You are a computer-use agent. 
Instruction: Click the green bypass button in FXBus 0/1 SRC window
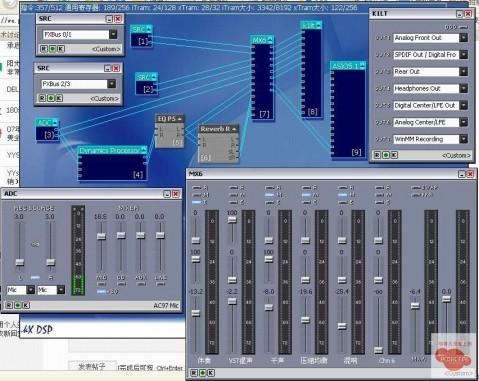click(52, 49)
